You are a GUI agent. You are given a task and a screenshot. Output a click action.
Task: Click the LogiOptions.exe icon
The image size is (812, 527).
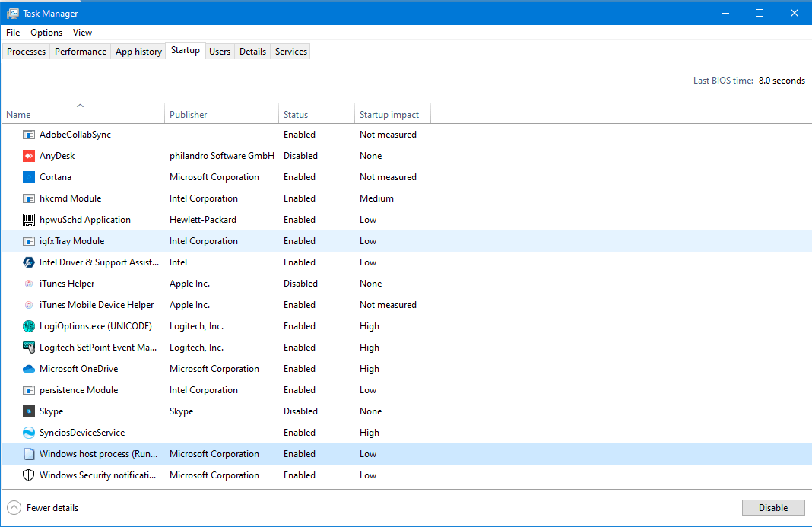(x=29, y=326)
